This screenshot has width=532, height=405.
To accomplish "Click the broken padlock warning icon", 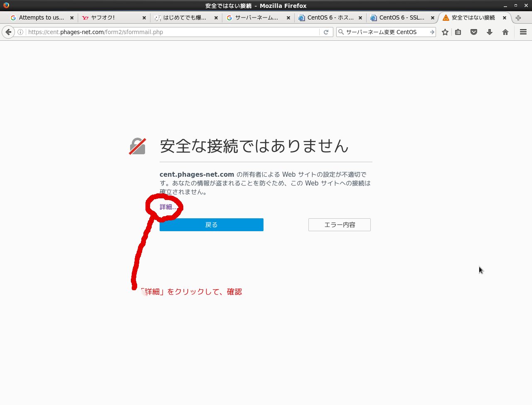I will coord(138,146).
